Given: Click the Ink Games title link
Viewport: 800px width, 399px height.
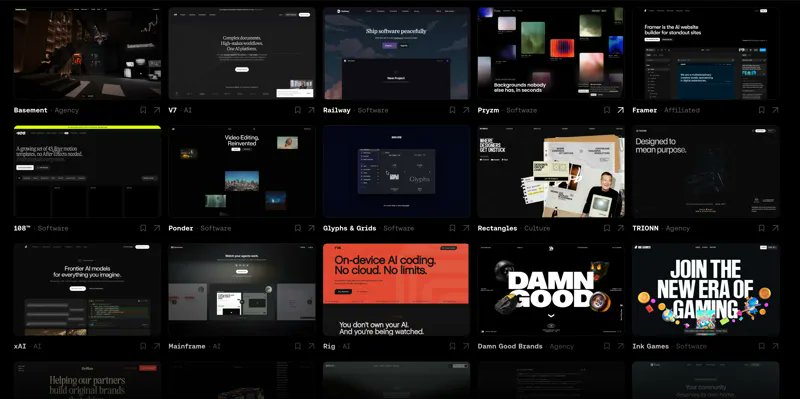Looking at the screenshot, I should coord(651,346).
